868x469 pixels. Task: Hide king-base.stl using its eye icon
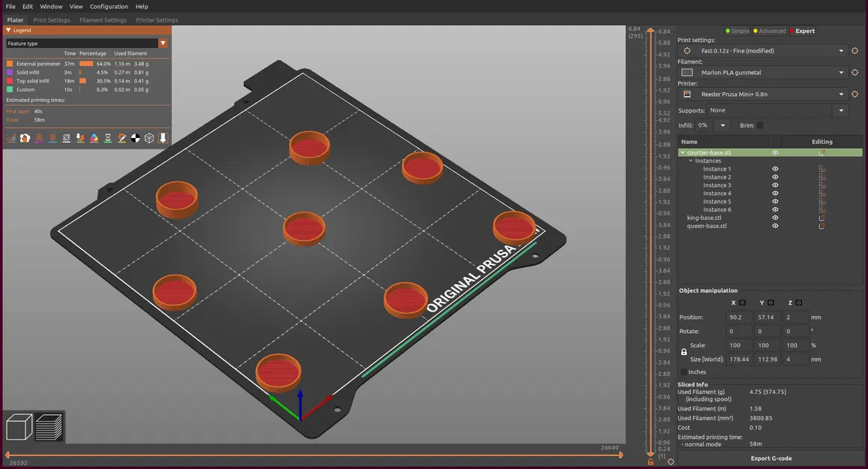click(775, 218)
